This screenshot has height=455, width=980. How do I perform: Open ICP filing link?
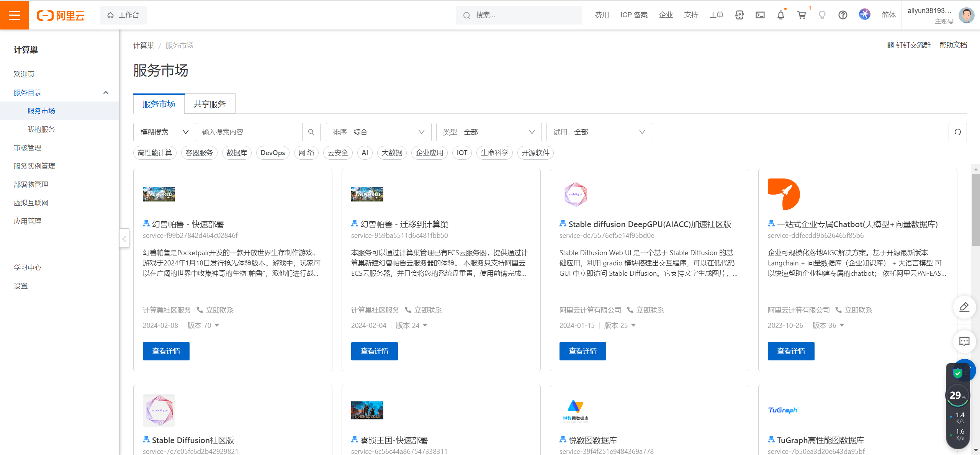pos(634,15)
